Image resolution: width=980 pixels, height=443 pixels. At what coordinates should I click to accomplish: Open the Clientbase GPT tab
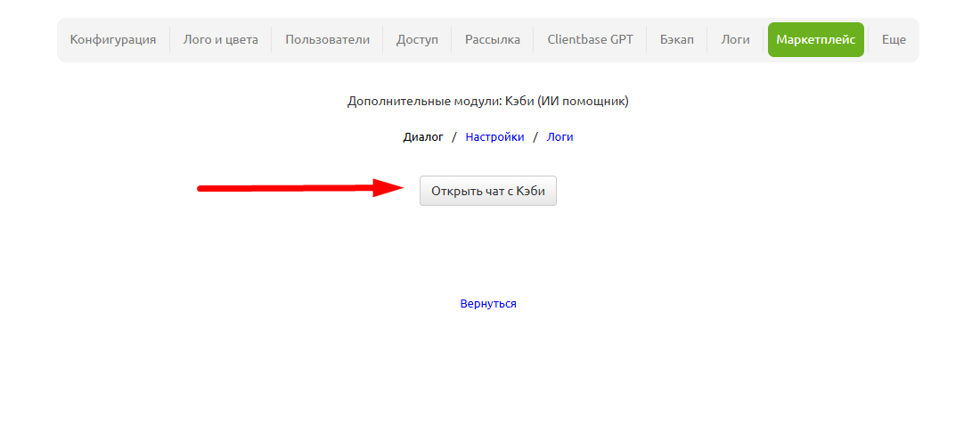click(590, 39)
